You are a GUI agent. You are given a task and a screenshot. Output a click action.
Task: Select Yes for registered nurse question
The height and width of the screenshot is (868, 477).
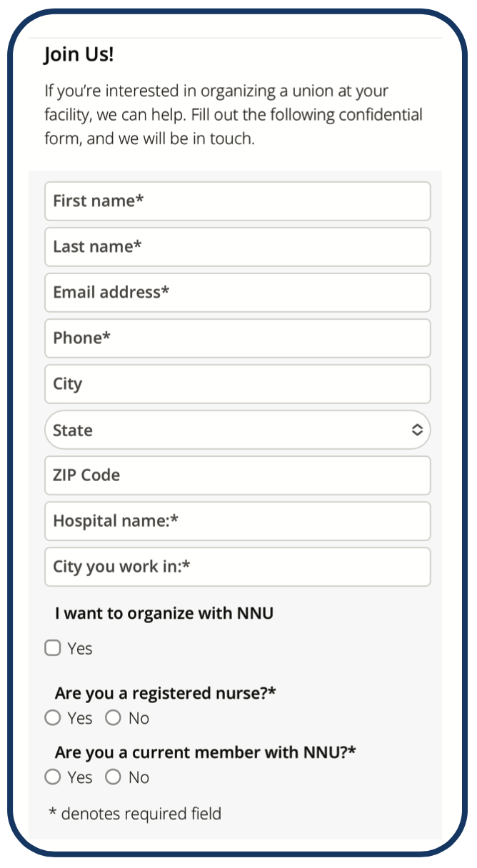[52, 717]
